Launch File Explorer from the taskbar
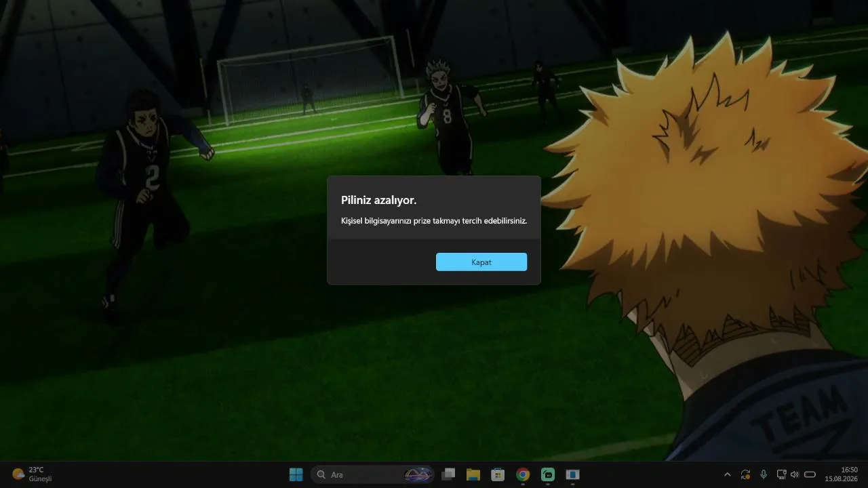Screen dimensions: 868x488 (473, 474)
